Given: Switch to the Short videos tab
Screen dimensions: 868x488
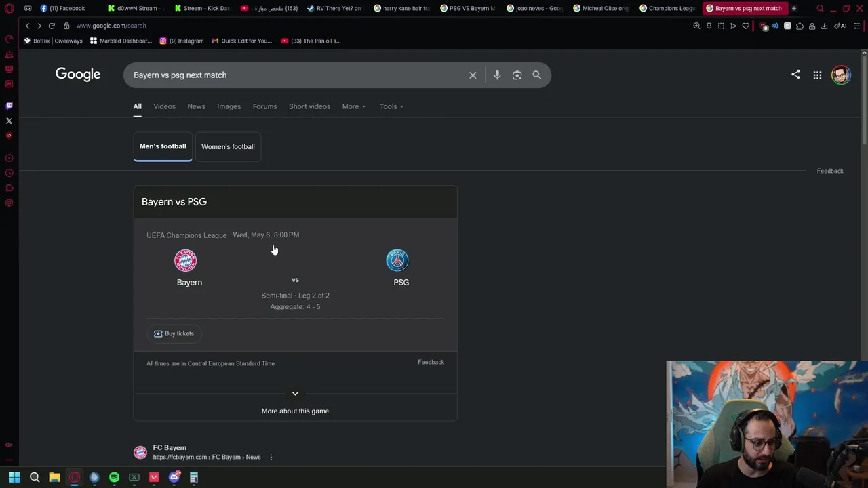Looking at the screenshot, I should (x=309, y=106).
